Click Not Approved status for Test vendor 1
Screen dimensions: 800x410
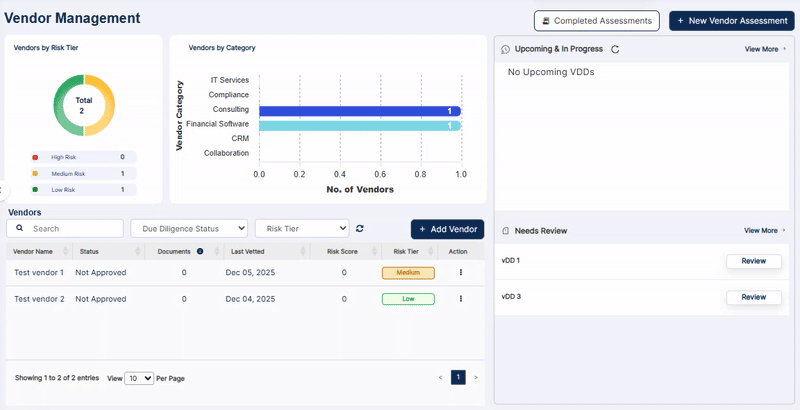click(101, 273)
